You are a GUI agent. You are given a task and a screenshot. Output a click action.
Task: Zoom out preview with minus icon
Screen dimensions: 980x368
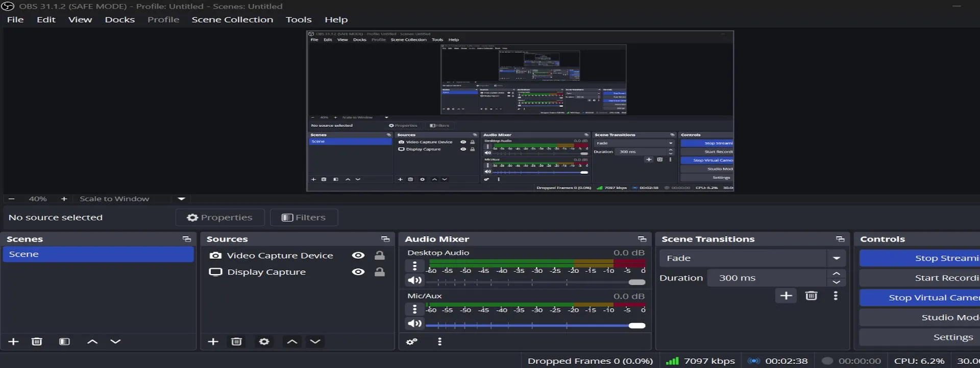(x=12, y=199)
